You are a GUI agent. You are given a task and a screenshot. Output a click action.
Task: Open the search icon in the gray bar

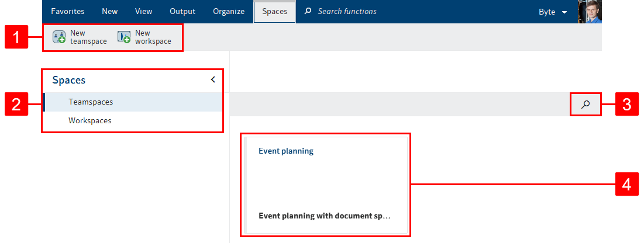585,105
